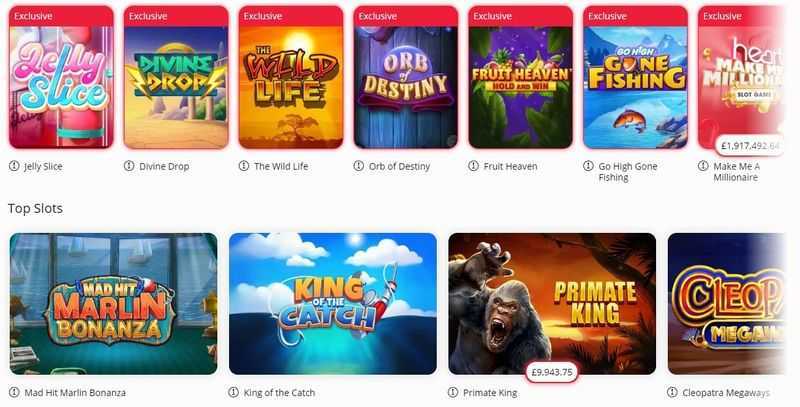
Task: Launch the Jelly Slice game tile
Action: (x=61, y=77)
